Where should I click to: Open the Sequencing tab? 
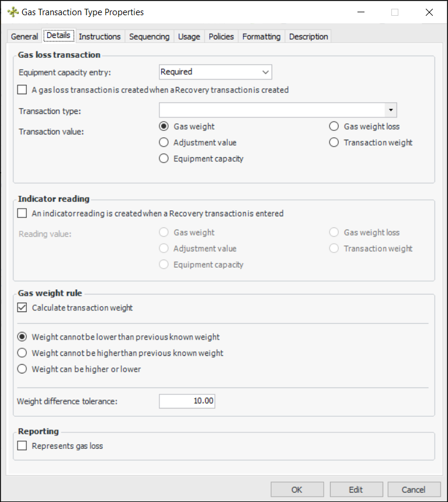click(149, 36)
